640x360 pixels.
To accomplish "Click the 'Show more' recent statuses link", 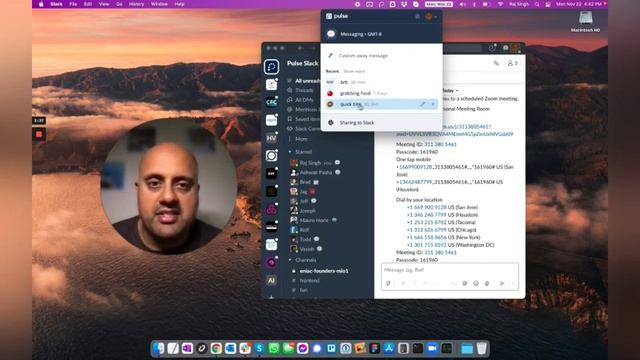I will tap(354, 71).
